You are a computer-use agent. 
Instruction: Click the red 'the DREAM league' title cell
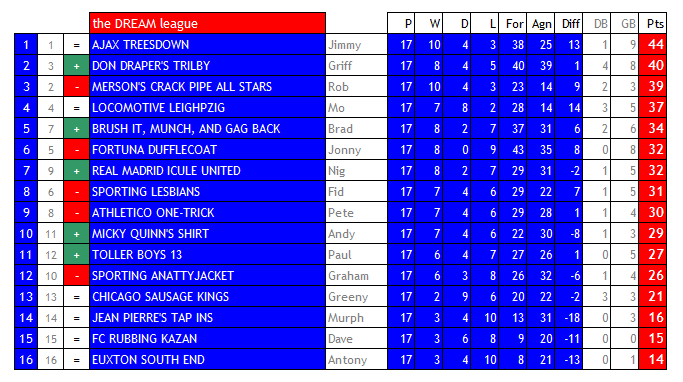(x=207, y=23)
